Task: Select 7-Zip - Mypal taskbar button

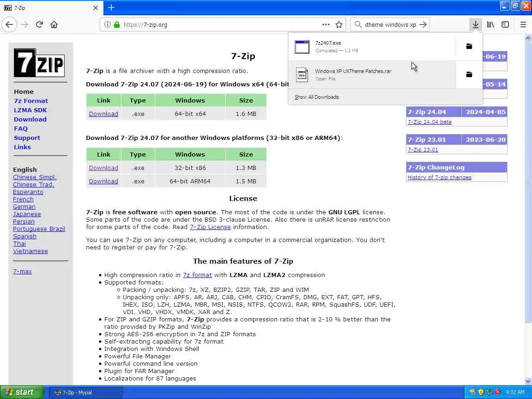Action: 85,393
